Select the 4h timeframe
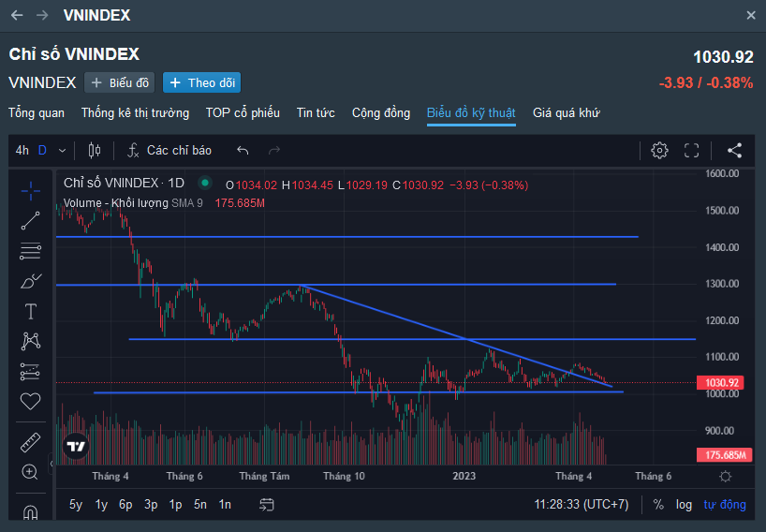766x532 pixels. coord(22,151)
